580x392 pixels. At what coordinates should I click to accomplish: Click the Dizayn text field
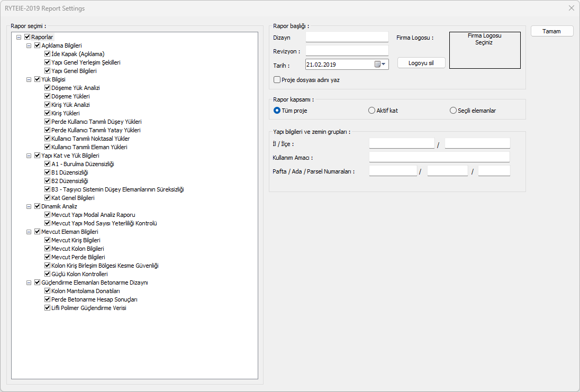click(x=347, y=37)
